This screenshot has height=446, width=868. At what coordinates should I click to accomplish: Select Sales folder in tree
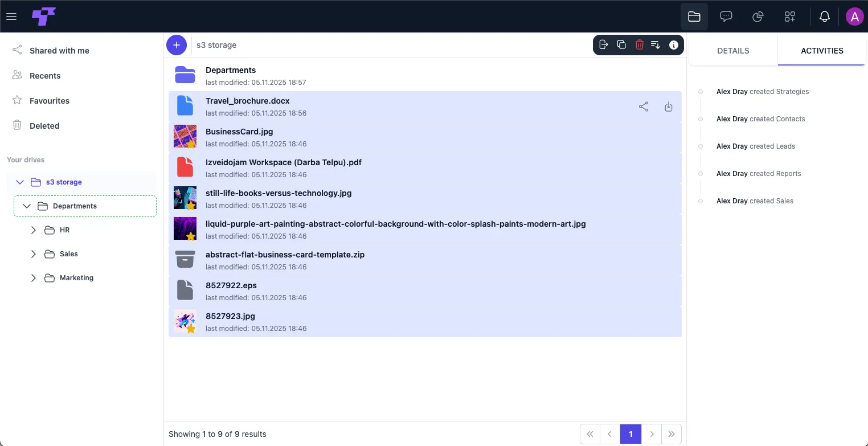click(69, 254)
